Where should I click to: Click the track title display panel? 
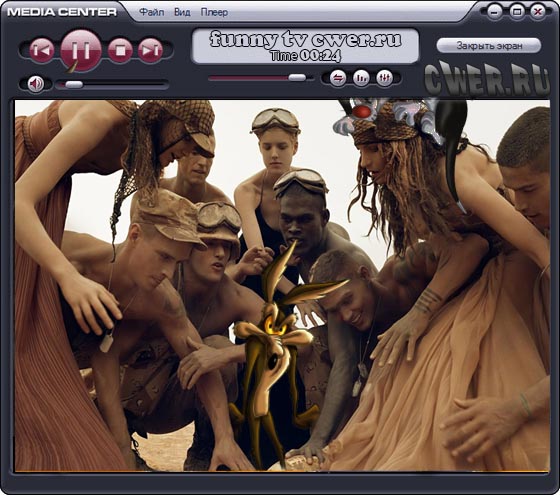(305, 46)
